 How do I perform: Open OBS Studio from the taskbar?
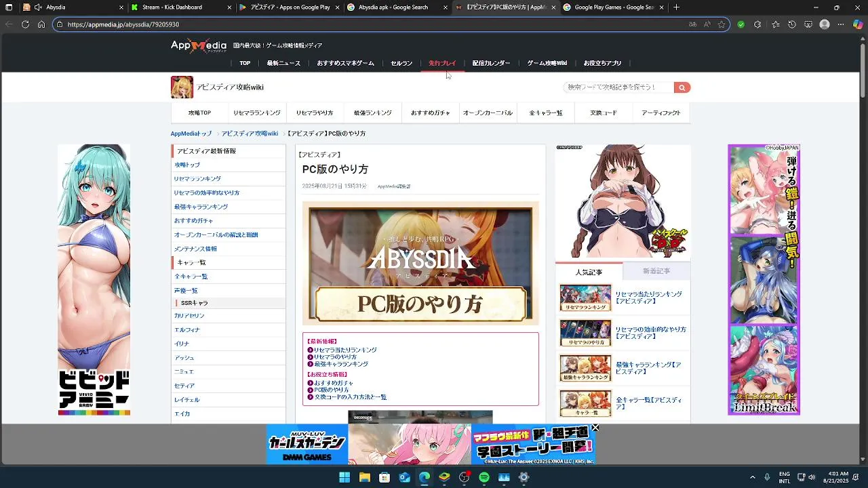click(x=464, y=477)
